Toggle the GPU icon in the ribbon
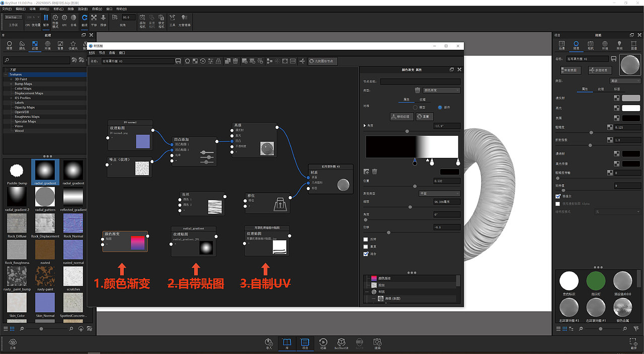 click(x=64, y=18)
